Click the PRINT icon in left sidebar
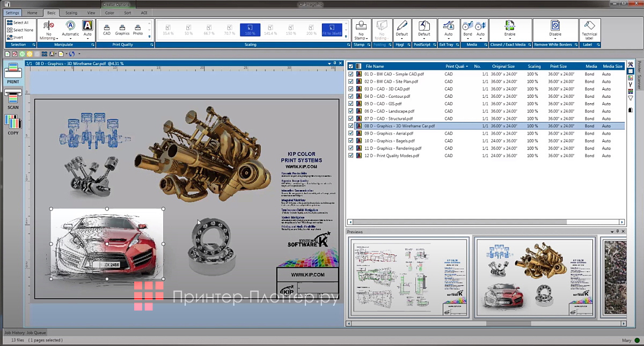The width and height of the screenshot is (644, 346). coord(13,73)
